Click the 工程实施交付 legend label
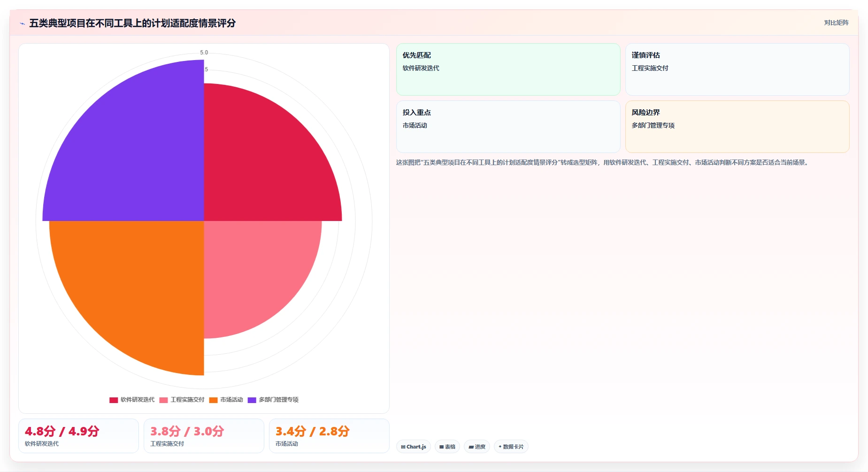The height and width of the screenshot is (472, 868). pyautogui.click(x=187, y=400)
